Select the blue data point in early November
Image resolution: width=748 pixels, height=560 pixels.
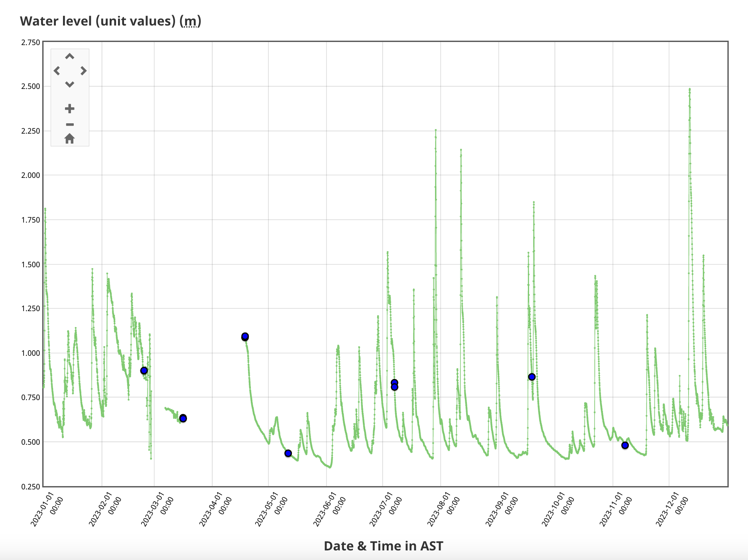625,445
